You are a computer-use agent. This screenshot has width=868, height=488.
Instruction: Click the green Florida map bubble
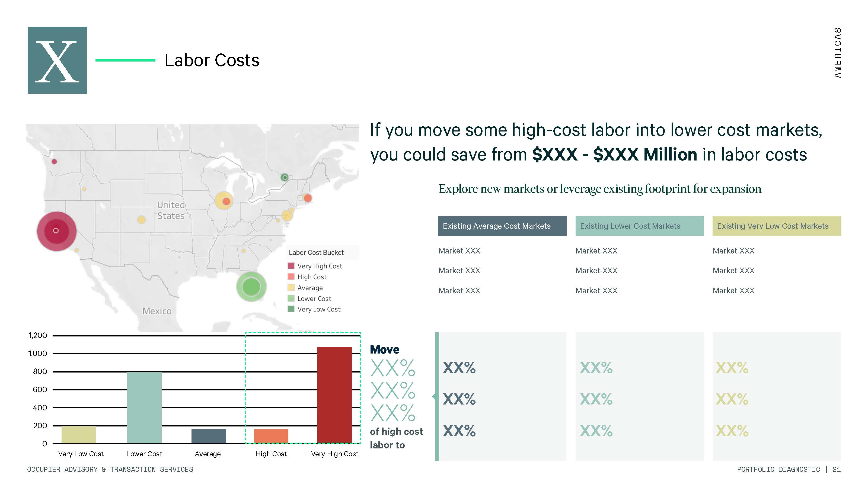pos(251,287)
